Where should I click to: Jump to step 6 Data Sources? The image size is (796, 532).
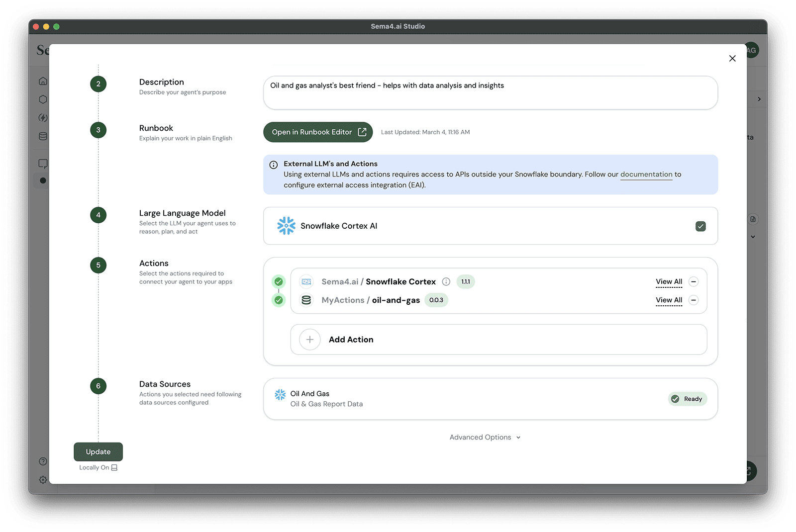(x=99, y=386)
